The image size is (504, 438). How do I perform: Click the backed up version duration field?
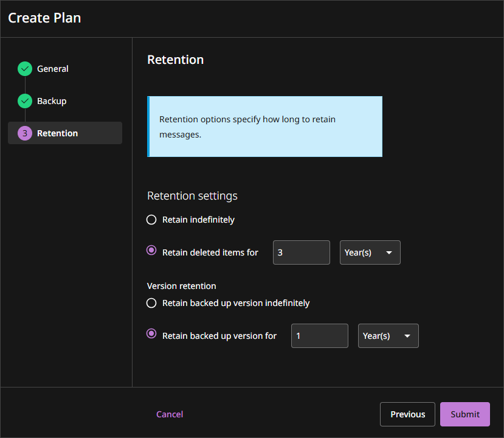[319, 336]
